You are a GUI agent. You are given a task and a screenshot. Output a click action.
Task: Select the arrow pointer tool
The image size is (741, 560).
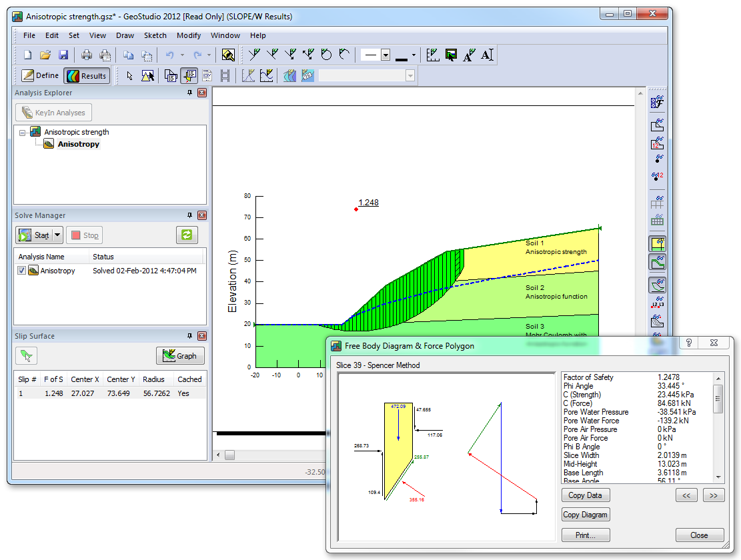pos(130,76)
